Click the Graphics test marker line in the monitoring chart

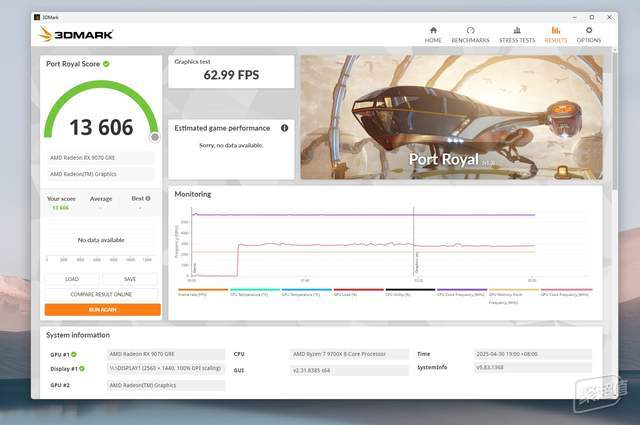[414, 242]
